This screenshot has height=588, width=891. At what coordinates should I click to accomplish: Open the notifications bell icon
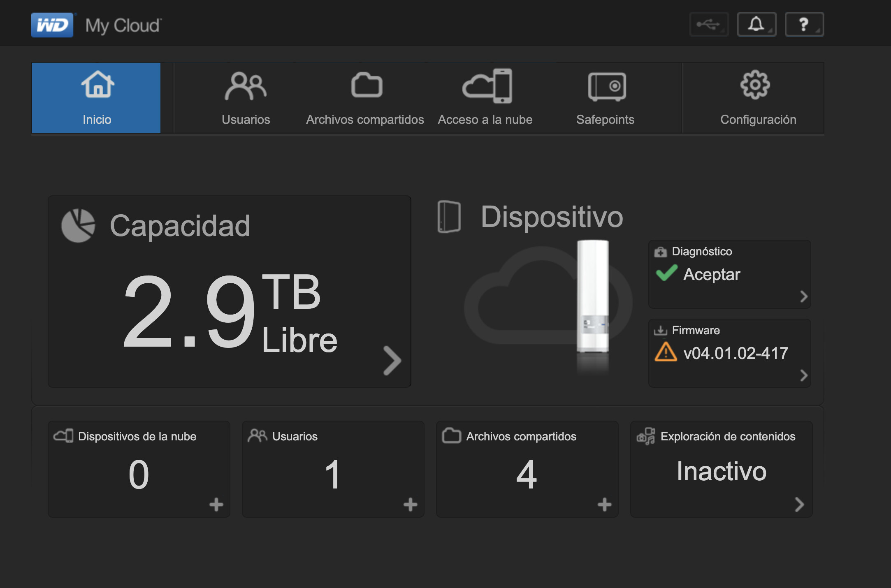(x=756, y=24)
